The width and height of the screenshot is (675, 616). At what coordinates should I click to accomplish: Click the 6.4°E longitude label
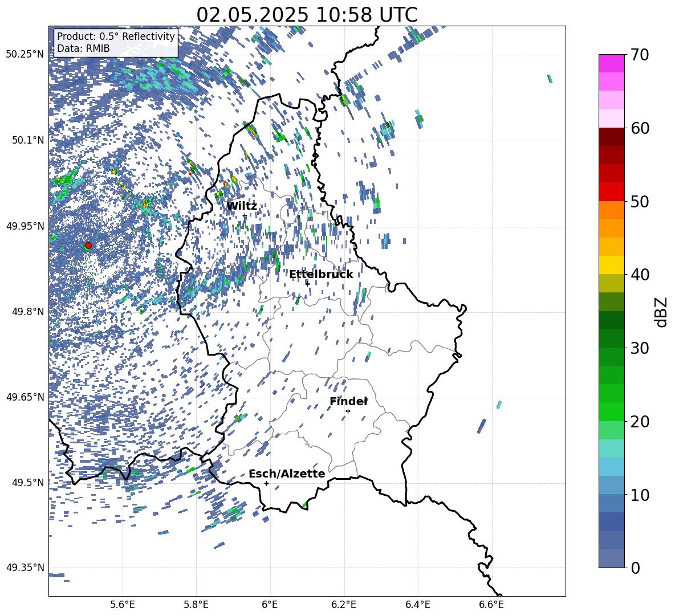pos(417,605)
